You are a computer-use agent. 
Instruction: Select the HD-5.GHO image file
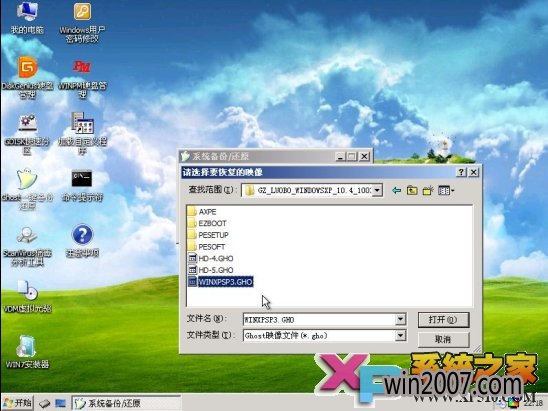tap(211, 270)
